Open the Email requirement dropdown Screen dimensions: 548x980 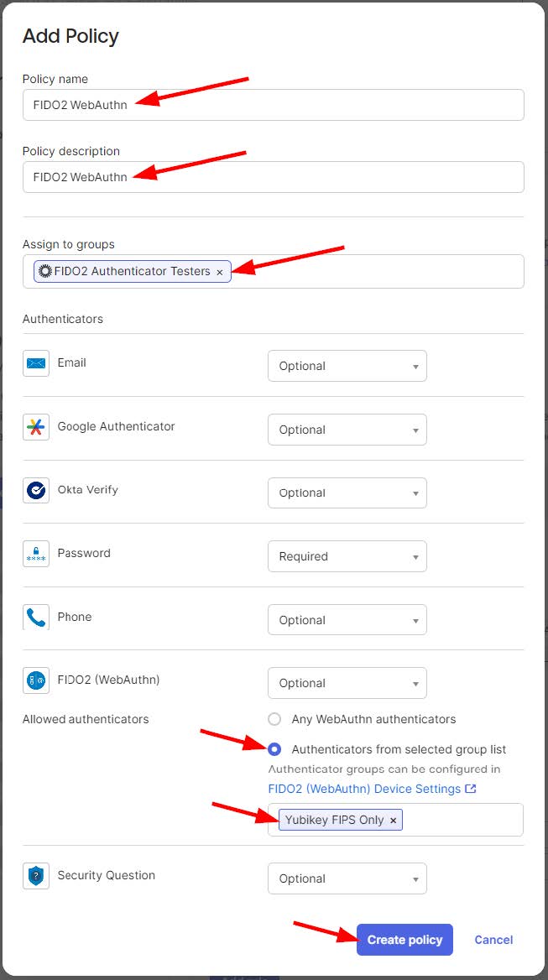coord(347,366)
